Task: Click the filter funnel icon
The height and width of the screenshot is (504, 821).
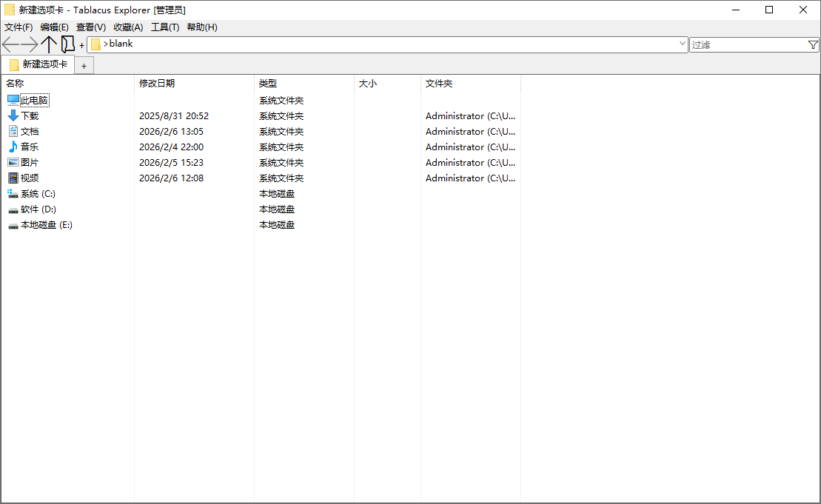Action: (x=813, y=44)
